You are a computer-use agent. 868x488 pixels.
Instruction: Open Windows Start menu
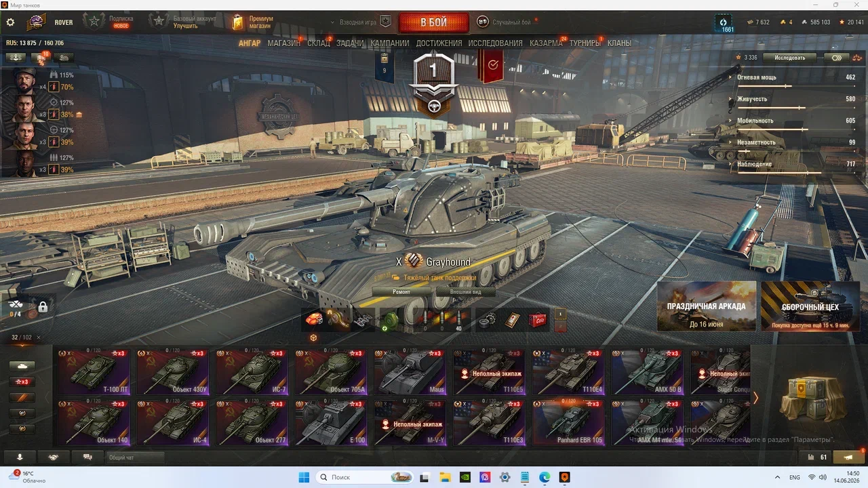click(x=303, y=477)
